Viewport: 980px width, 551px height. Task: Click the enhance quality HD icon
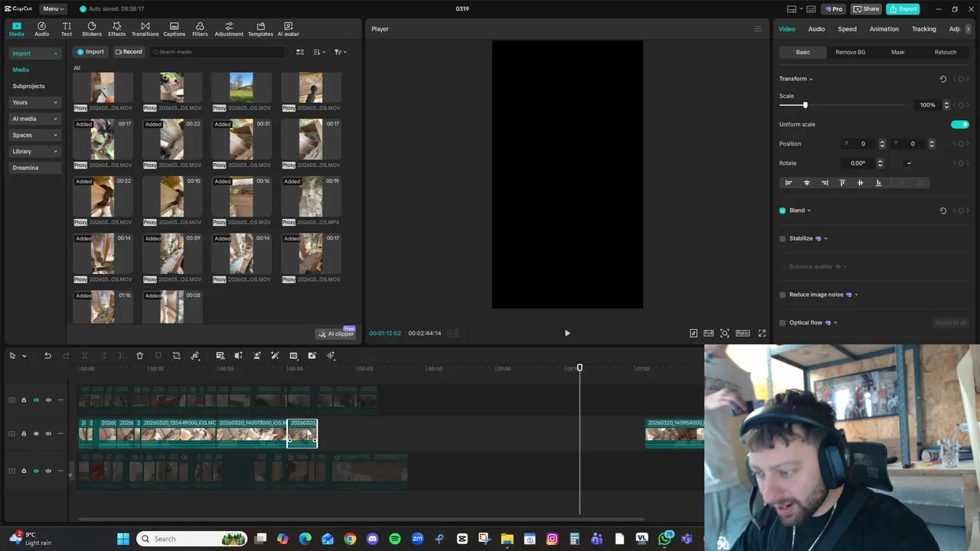pyautogui.click(x=293, y=356)
